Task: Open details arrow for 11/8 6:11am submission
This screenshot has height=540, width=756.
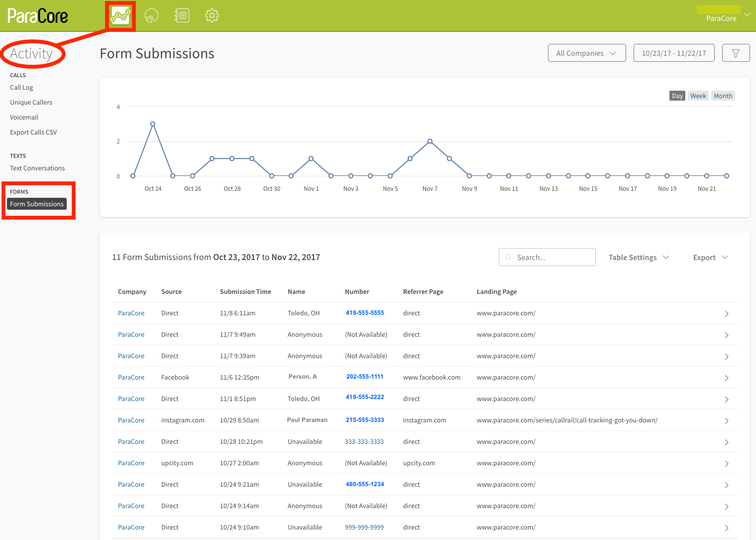Action: coord(727,314)
